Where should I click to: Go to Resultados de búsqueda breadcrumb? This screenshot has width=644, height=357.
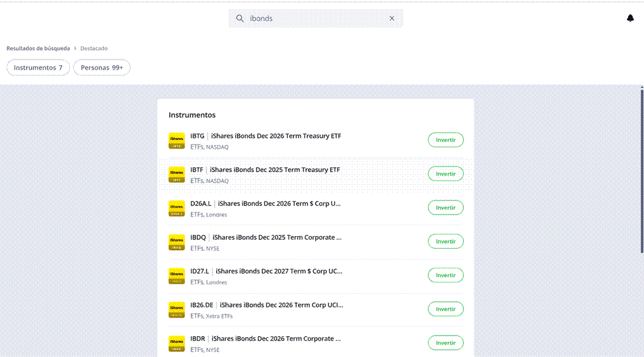pyautogui.click(x=38, y=48)
